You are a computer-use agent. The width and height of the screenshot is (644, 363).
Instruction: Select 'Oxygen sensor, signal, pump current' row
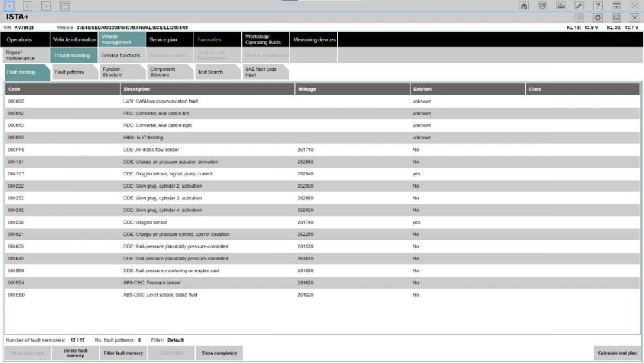pyautogui.click(x=323, y=174)
